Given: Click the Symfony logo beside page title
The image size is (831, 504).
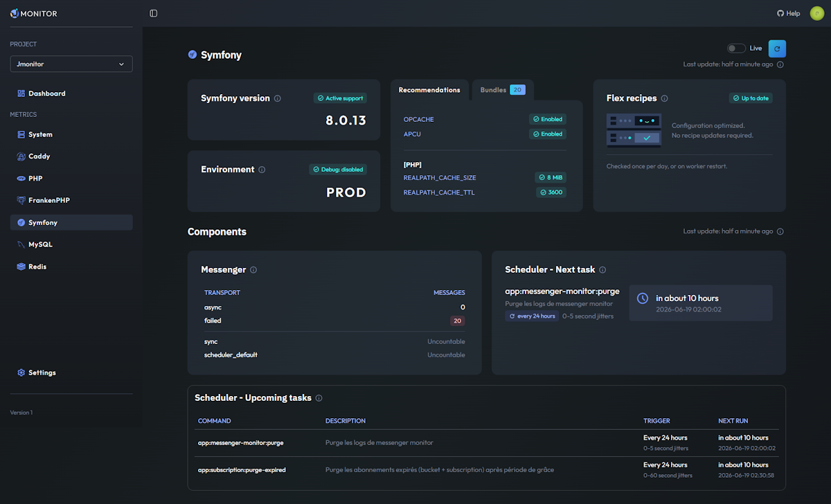Looking at the screenshot, I should coord(193,55).
